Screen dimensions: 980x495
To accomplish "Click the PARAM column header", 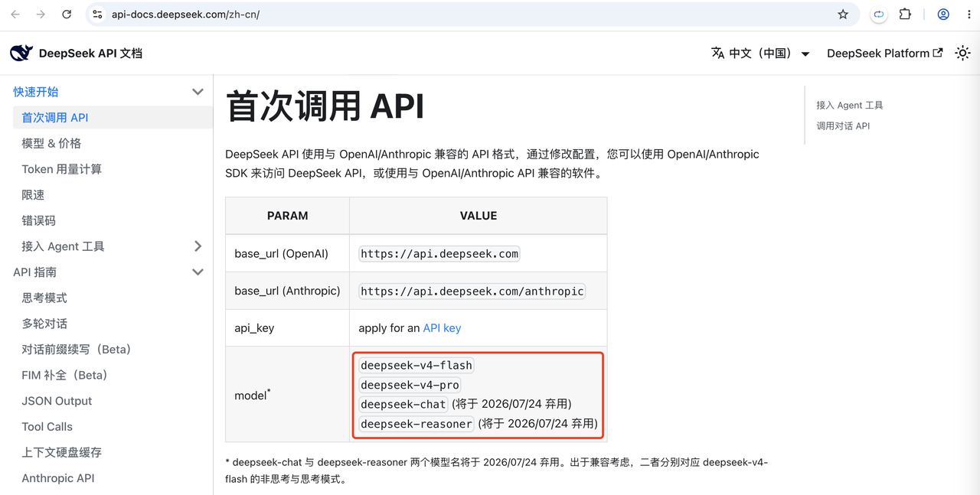I will coord(287,216).
